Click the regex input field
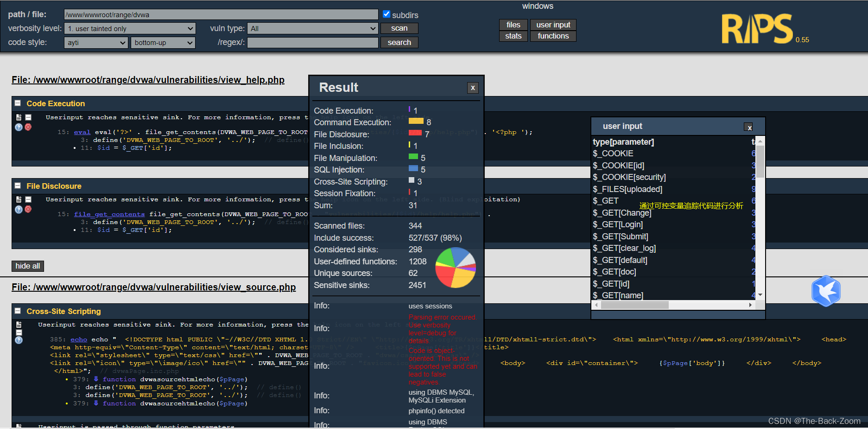This screenshot has width=868, height=429. tap(313, 43)
